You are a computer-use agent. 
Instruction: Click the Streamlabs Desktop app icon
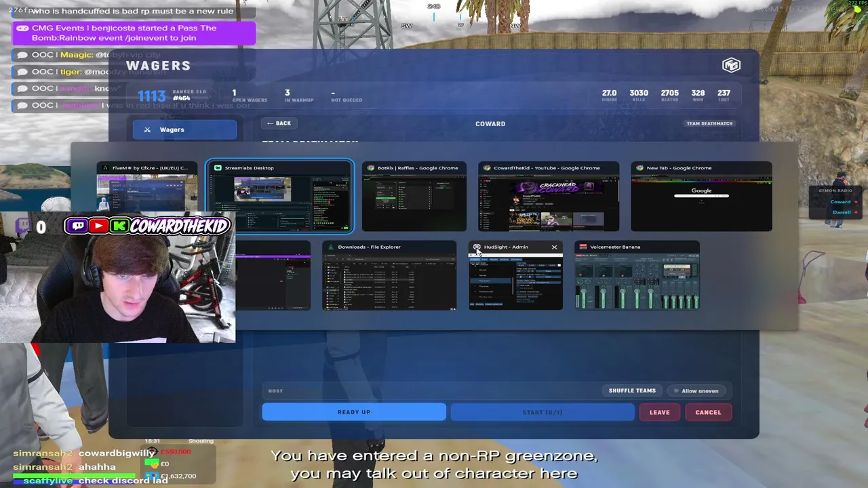[218, 168]
